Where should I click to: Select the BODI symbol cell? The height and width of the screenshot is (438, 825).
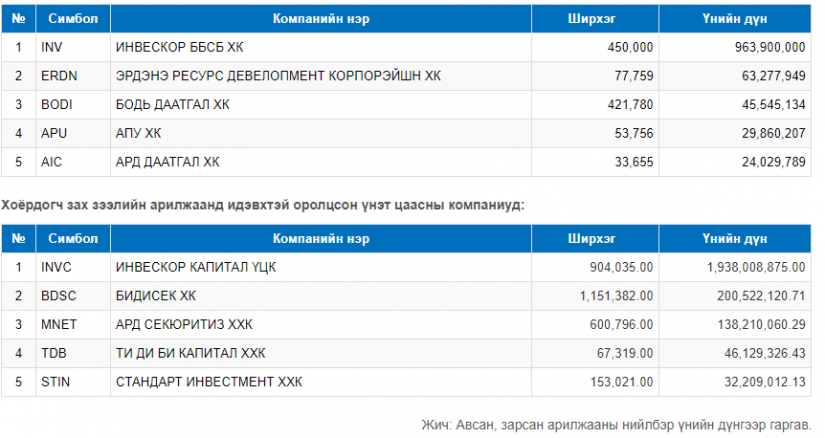click(x=73, y=105)
